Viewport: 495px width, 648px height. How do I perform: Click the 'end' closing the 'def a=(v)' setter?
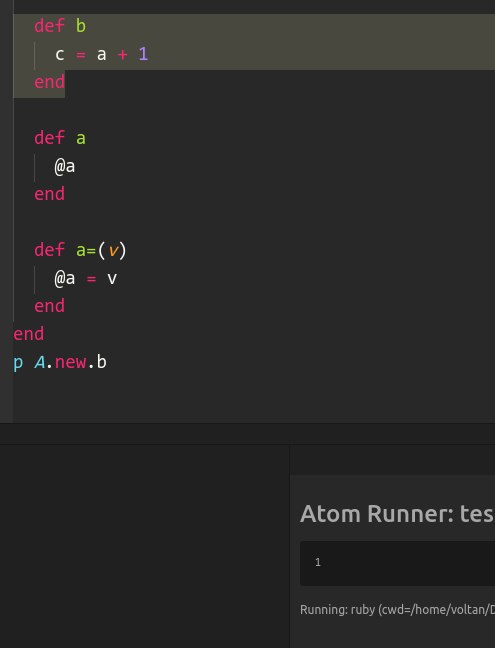click(50, 306)
